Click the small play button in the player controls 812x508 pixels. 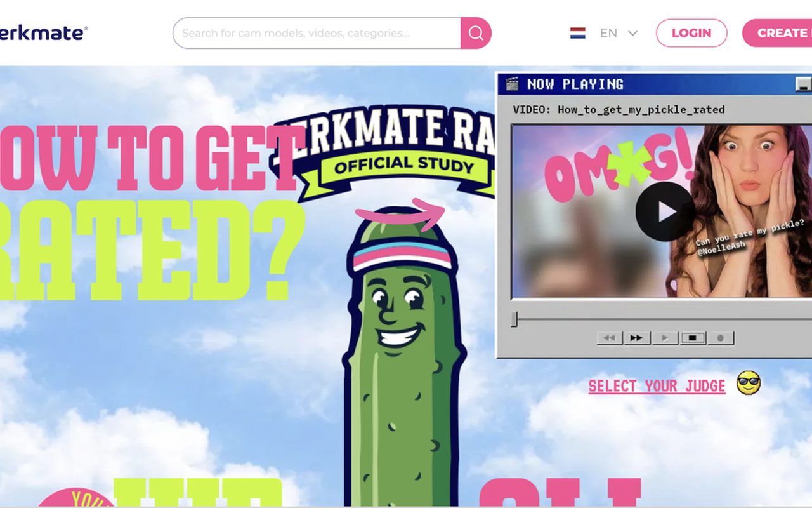click(x=664, y=338)
